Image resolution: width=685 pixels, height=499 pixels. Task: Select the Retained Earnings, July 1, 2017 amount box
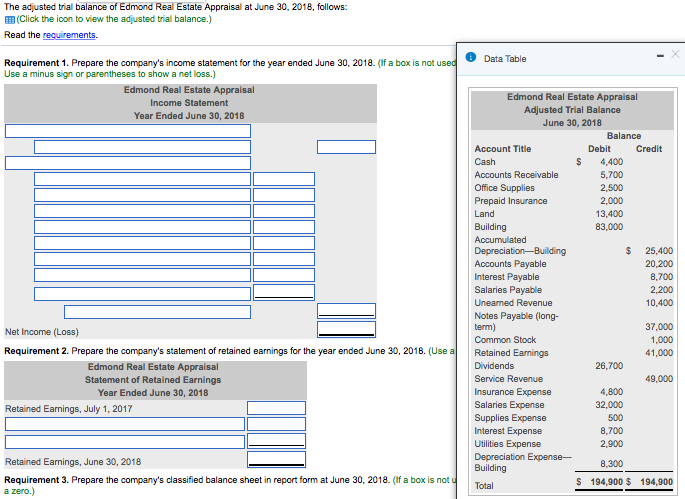277,408
